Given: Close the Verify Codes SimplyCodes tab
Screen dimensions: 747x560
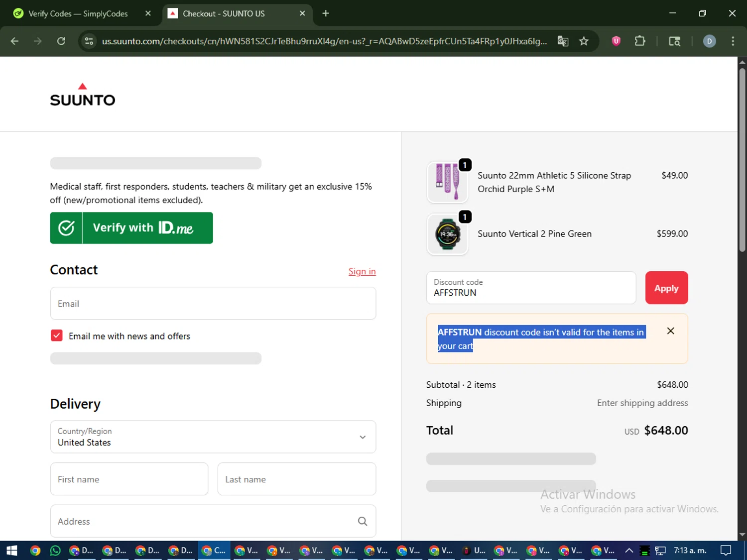Looking at the screenshot, I should click(148, 13).
